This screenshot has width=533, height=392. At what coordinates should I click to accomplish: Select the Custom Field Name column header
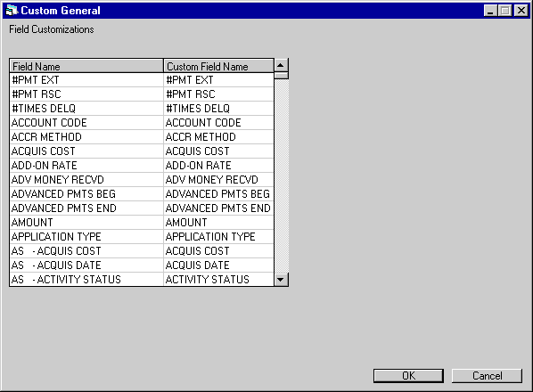[218, 66]
